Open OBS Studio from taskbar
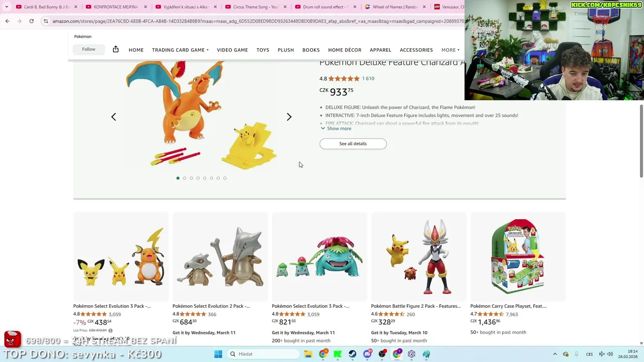 pos(382,354)
